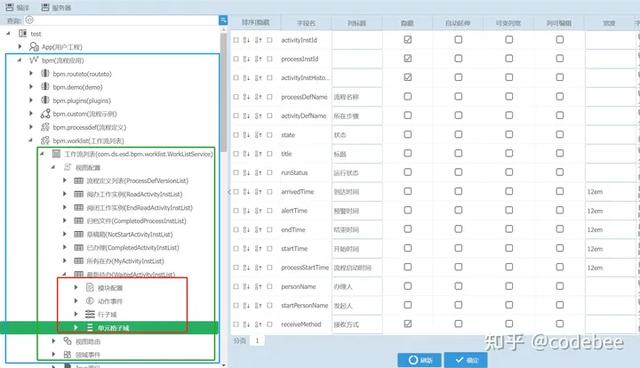640x368 pixels.
Task: Switch to the second top toolbar tab
Action: point(56,7)
